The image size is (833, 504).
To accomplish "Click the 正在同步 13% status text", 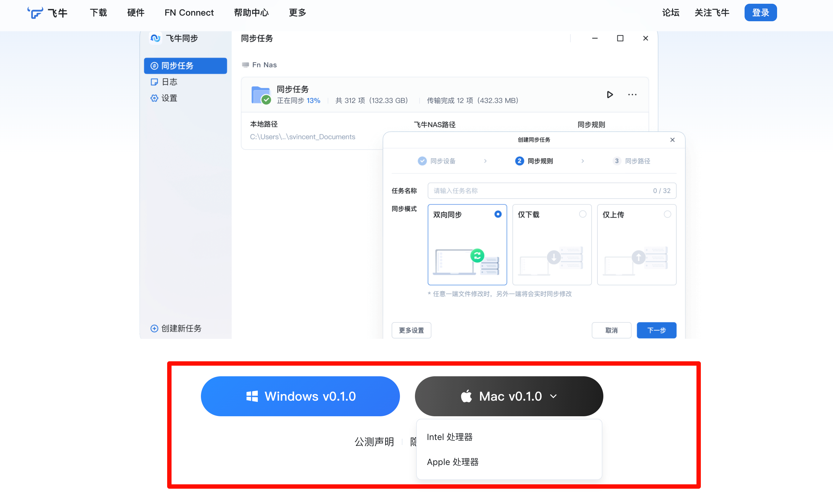I will click(298, 101).
